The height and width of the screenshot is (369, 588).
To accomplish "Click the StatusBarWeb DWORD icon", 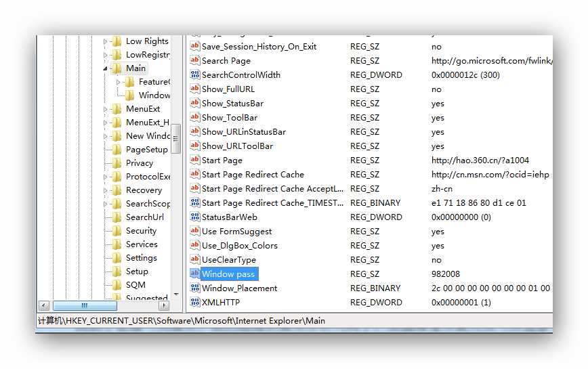I will (194, 217).
